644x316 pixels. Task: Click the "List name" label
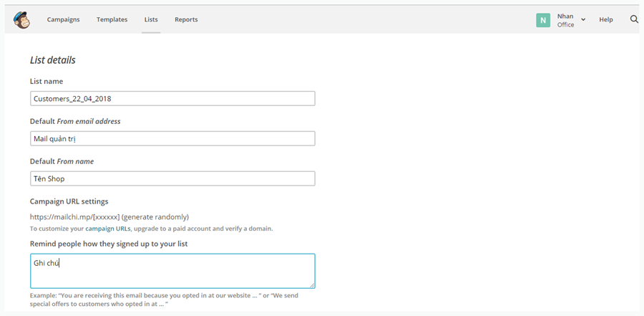point(47,82)
